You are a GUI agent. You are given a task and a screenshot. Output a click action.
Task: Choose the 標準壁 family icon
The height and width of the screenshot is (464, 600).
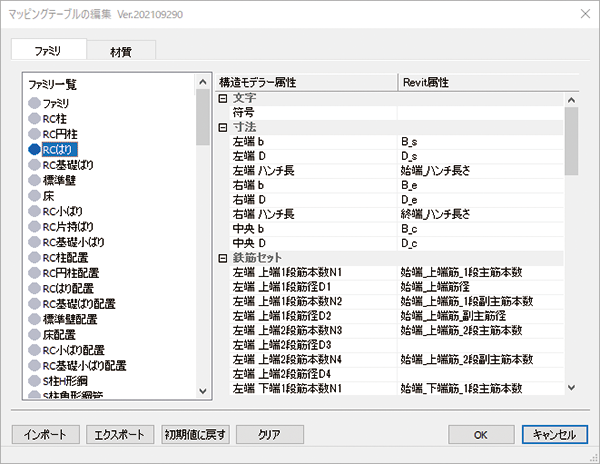pos(35,180)
